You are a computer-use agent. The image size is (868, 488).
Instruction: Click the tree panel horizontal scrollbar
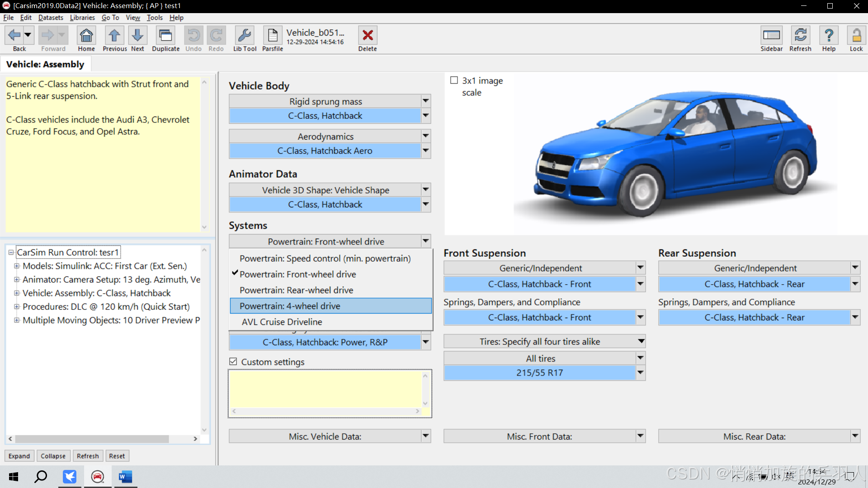(92, 439)
